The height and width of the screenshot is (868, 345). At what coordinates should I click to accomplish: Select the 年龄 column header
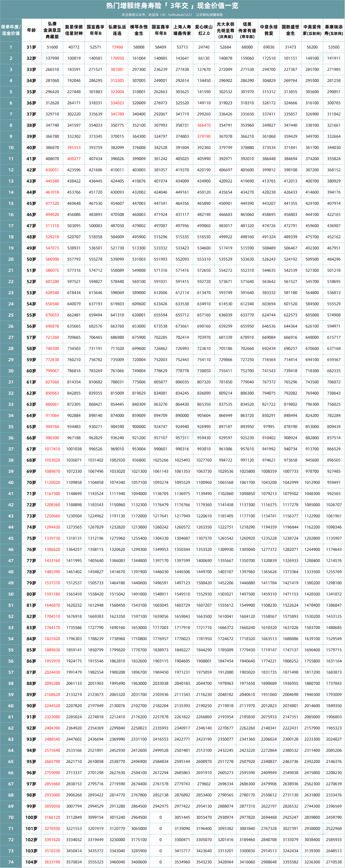[x=31, y=30]
